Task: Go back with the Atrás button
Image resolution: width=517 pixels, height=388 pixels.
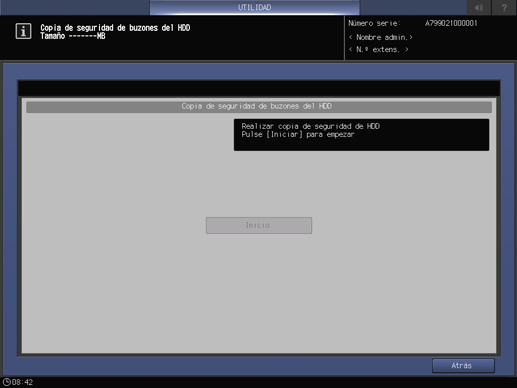Action: click(463, 366)
